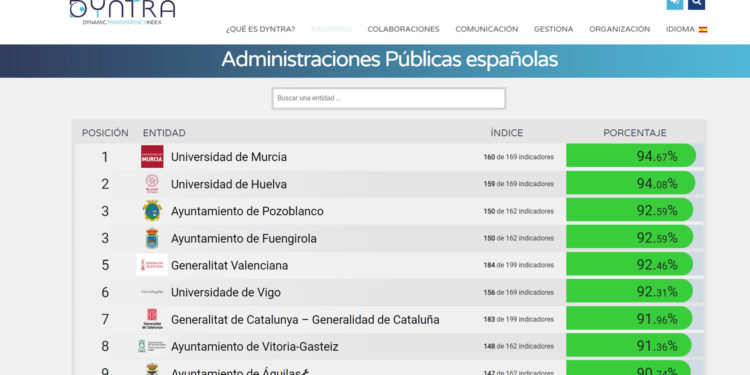Click Universidad de Huelva logo

[x=152, y=184]
